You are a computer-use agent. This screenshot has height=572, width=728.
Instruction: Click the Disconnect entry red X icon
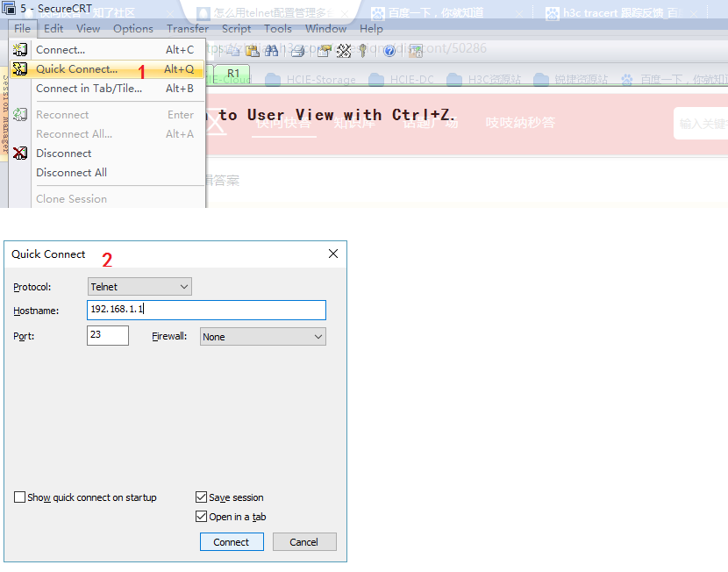pyautogui.click(x=20, y=153)
